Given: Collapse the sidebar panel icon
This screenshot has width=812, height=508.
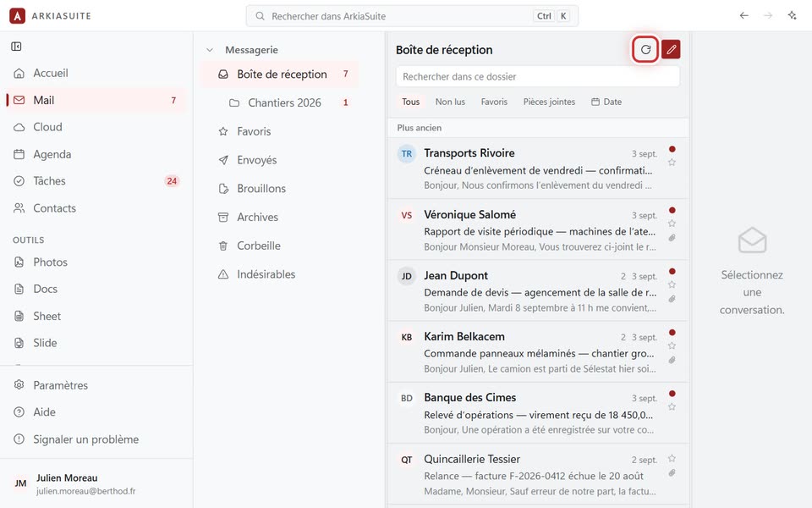Looking at the screenshot, I should pos(16,47).
